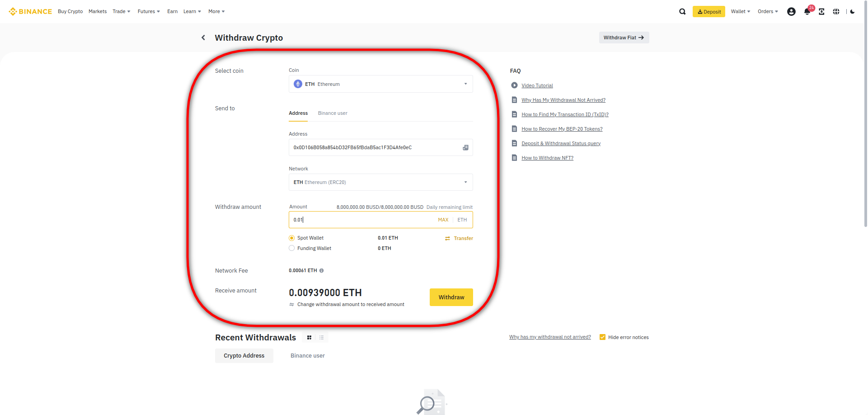The height and width of the screenshot is (415, 868).
Task: Toggle dark mode moon icon
Action: (x=852, y=12)
